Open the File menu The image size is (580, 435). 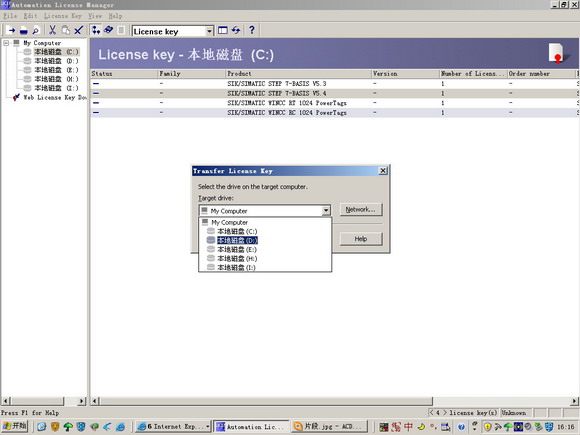[10, 16]
